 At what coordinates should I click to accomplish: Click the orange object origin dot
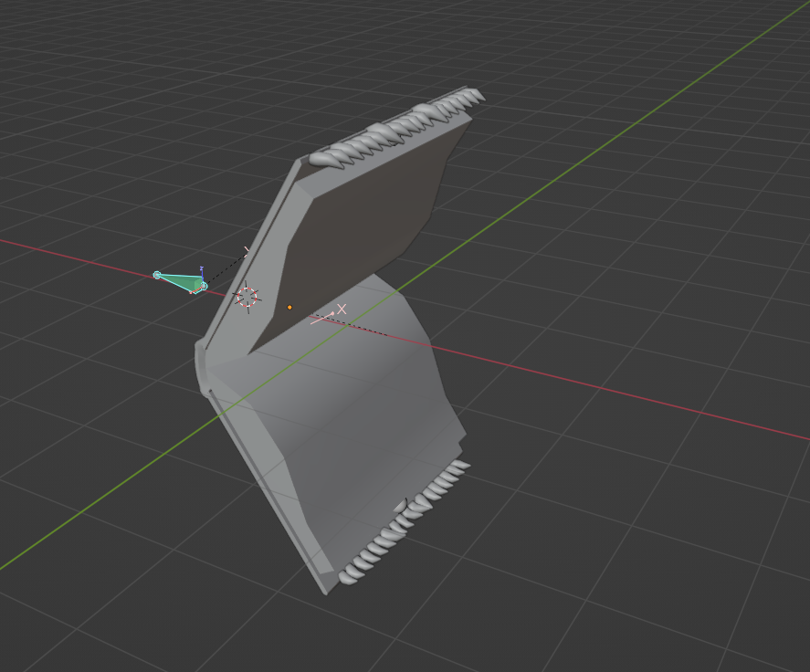tap(289, 307)
